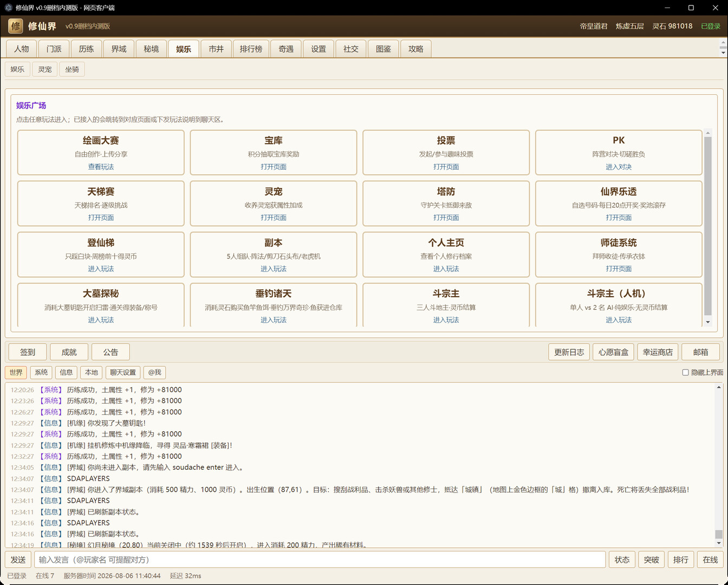Screen dimensions: 728x585
Task: Open the @我 chat filter
Action: 154,373
